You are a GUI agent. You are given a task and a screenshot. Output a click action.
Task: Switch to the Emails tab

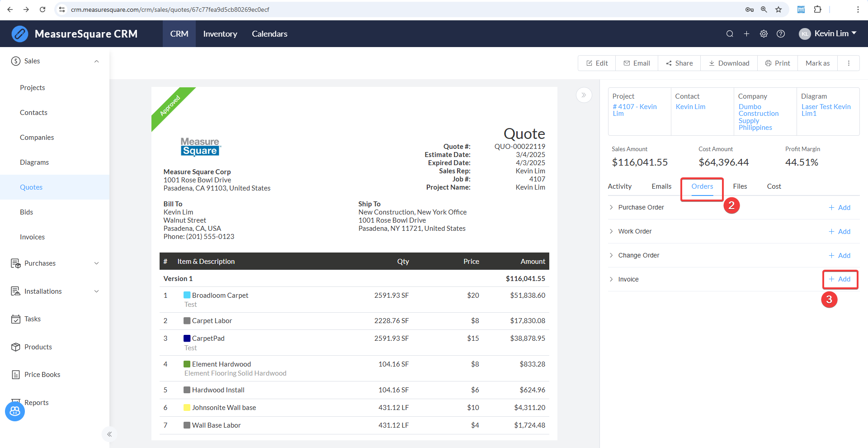click(661, 186)
